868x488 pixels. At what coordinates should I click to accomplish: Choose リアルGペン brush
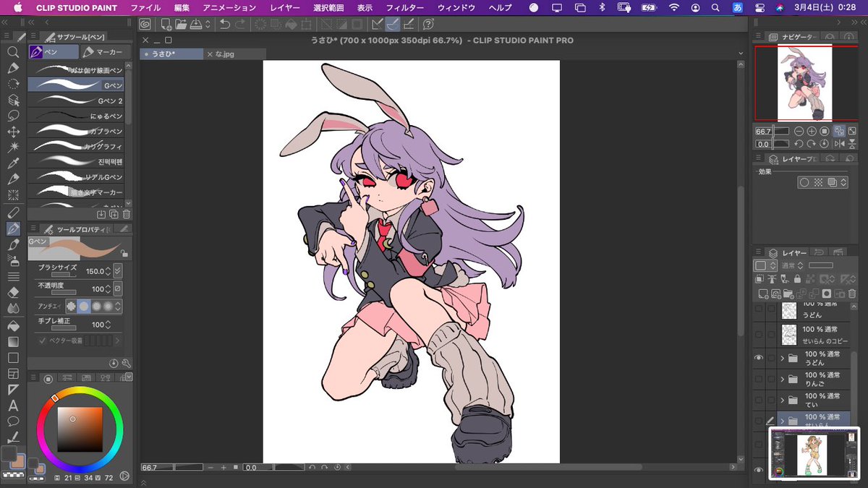point(76,177)
